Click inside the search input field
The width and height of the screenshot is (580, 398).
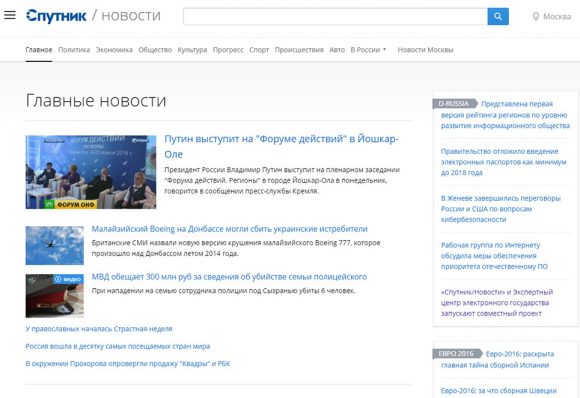click(335, 16)
